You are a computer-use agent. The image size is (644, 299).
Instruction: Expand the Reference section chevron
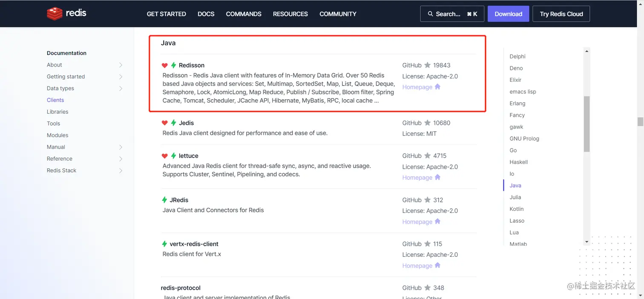click(x=121, y=159)
